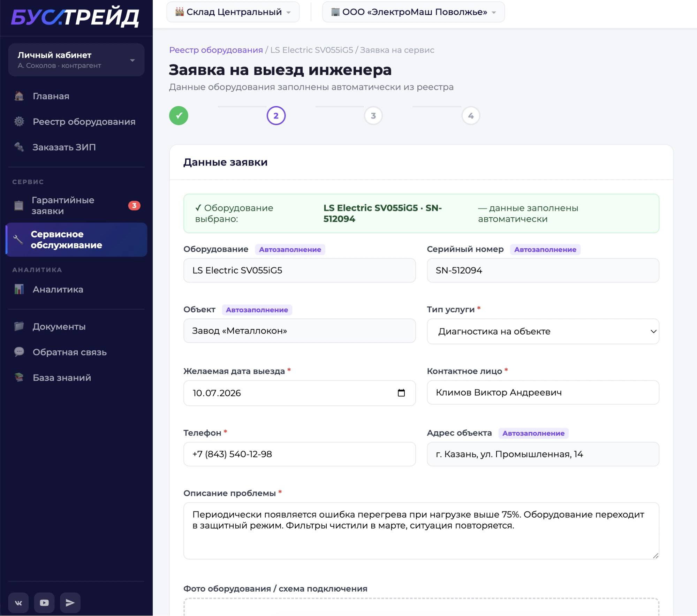Click the Фото оборудования upload drop zone
Screen dimensions: 697x616
[421, 607]
